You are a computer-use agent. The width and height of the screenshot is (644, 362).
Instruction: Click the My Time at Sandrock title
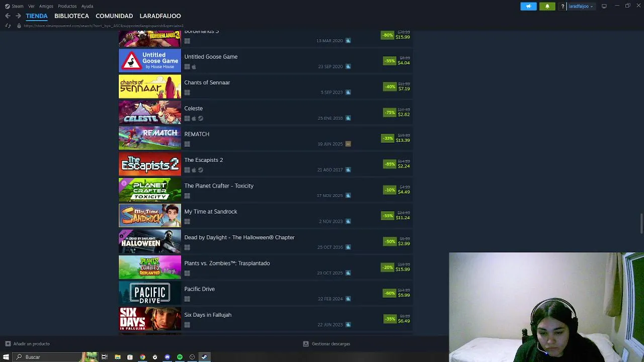point(210,212)
